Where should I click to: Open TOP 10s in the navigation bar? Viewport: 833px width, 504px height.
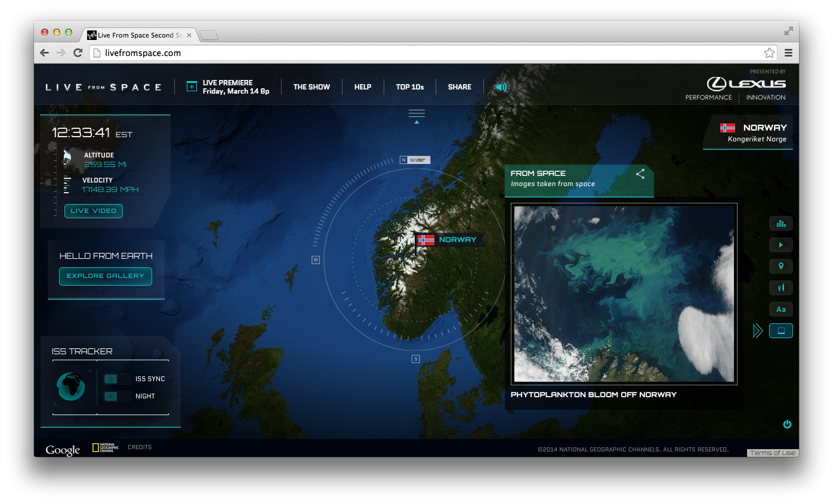(x=410, y=87)
